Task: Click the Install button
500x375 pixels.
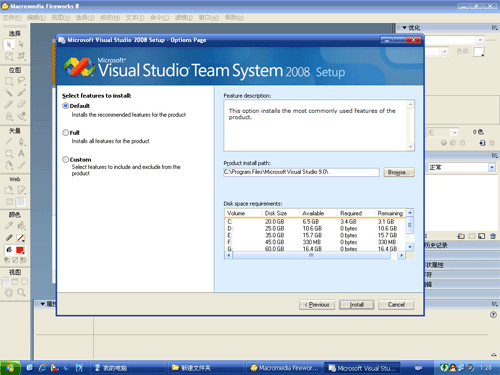Action: [x=357, y=305]
